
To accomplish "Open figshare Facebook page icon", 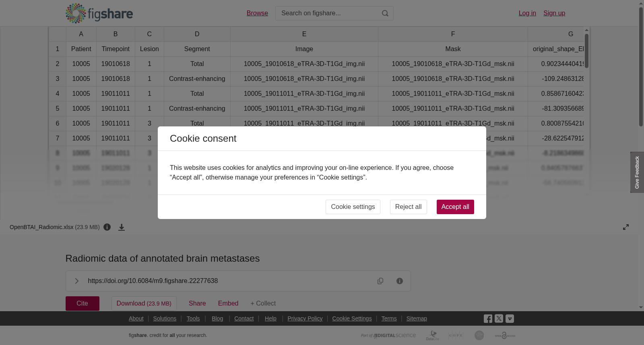I will [488, 318].
